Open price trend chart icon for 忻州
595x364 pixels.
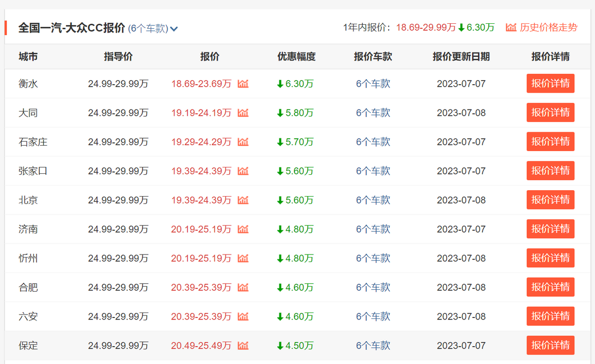tap(243, 259)
